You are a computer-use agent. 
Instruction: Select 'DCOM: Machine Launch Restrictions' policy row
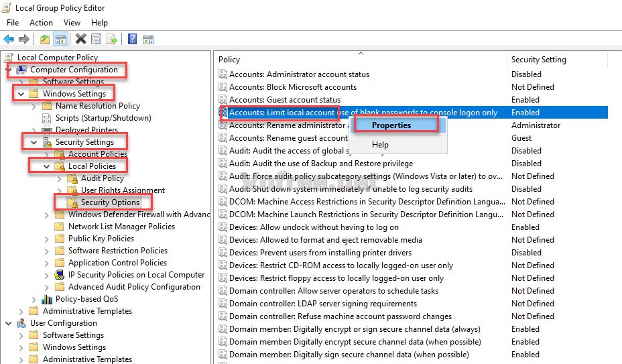click(x=366, y=215)
